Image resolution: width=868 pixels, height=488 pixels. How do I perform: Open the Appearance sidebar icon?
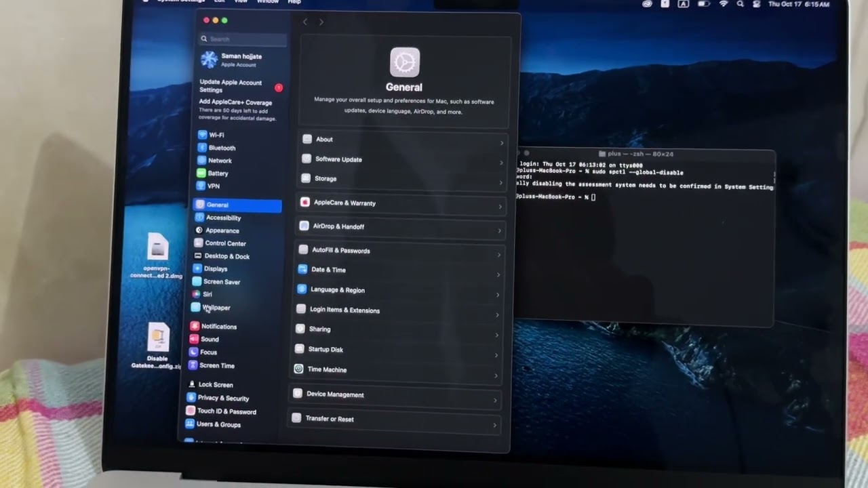click(x=199, y=230)
